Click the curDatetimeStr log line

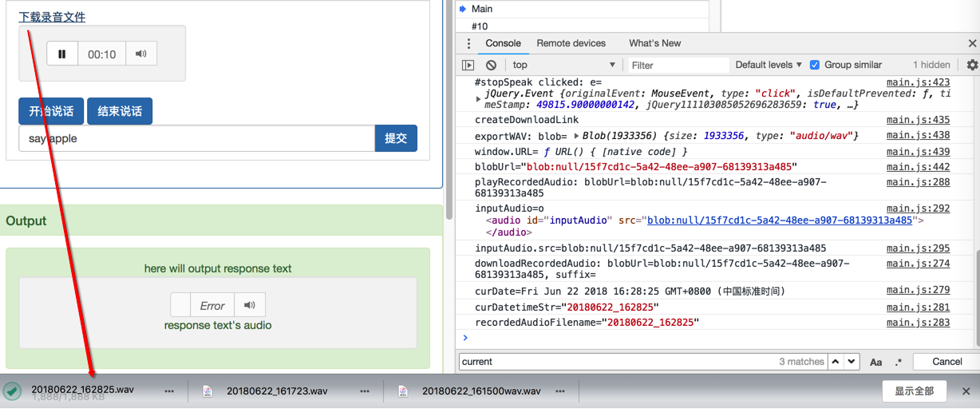click(567, 307)
